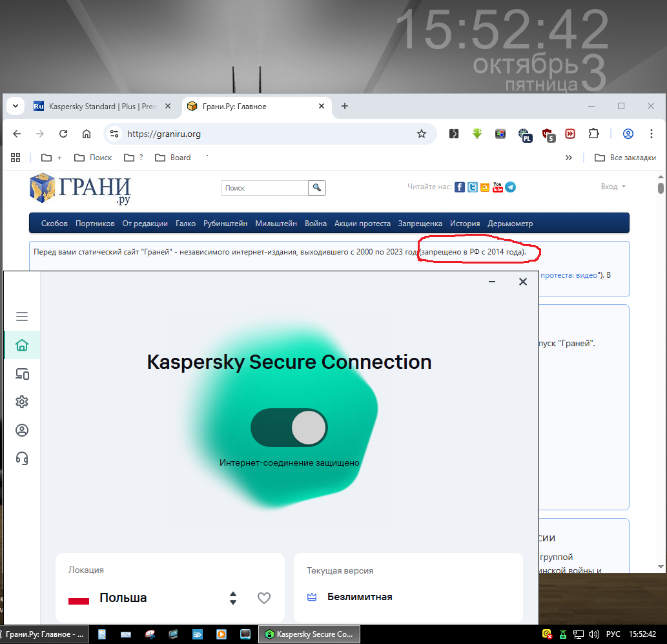Open Все закладки folder
This screenshot has height=644, width=667.
(x=625, y=158)
